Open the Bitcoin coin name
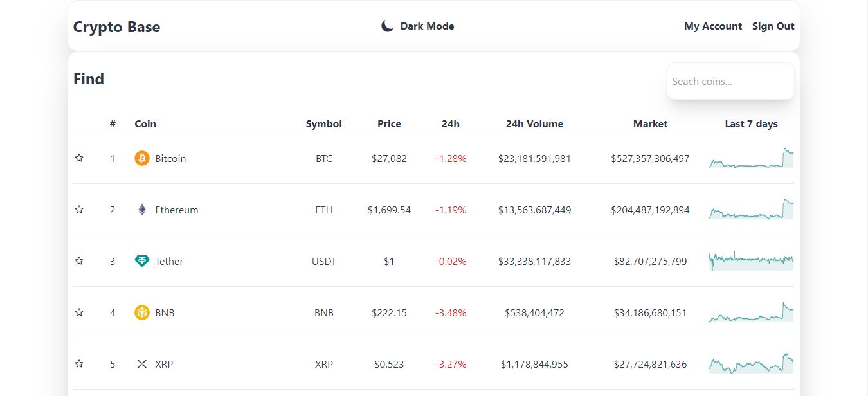This screenshot has width=868, height=396. coord(170,158)
